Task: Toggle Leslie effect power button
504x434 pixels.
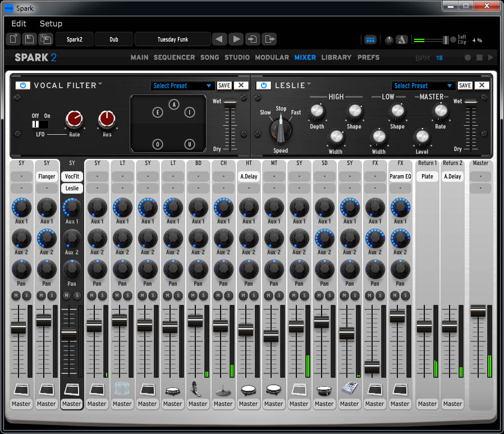Action: pyautogui.click(x=263, y=85)
